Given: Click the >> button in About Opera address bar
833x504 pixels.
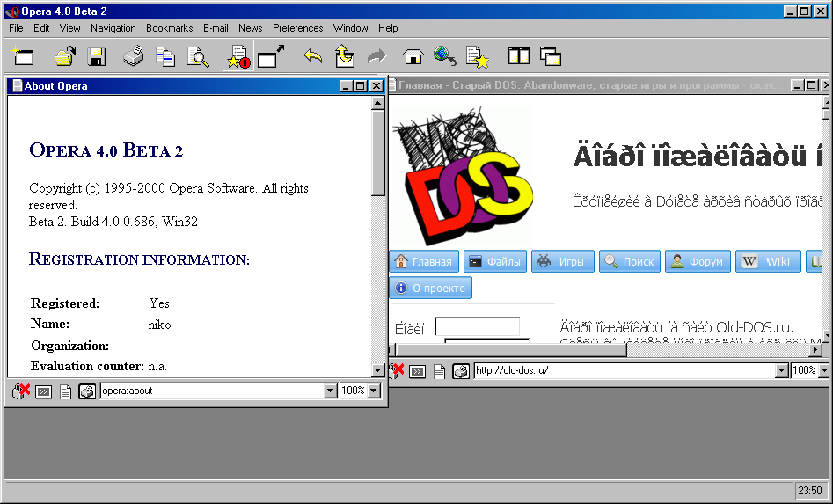Looking at the screenshot, I should click(44, 392).
